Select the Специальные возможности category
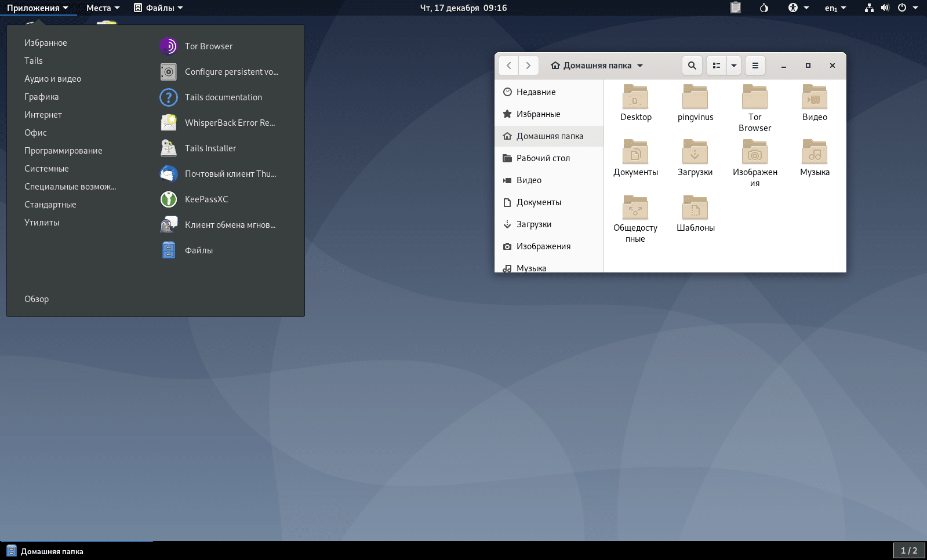 (70, 187)
